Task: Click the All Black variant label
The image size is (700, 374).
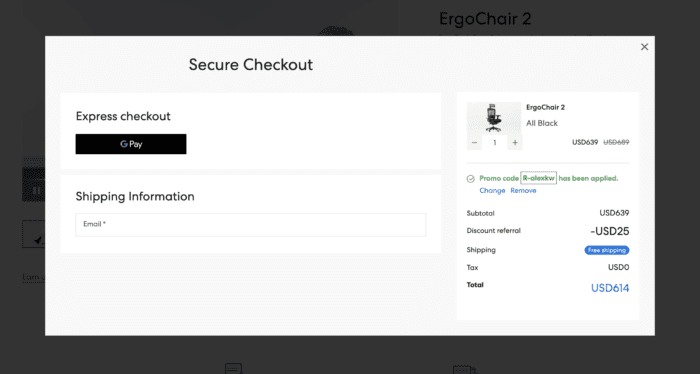Action: pyautogui.click(x=542, y=123)
